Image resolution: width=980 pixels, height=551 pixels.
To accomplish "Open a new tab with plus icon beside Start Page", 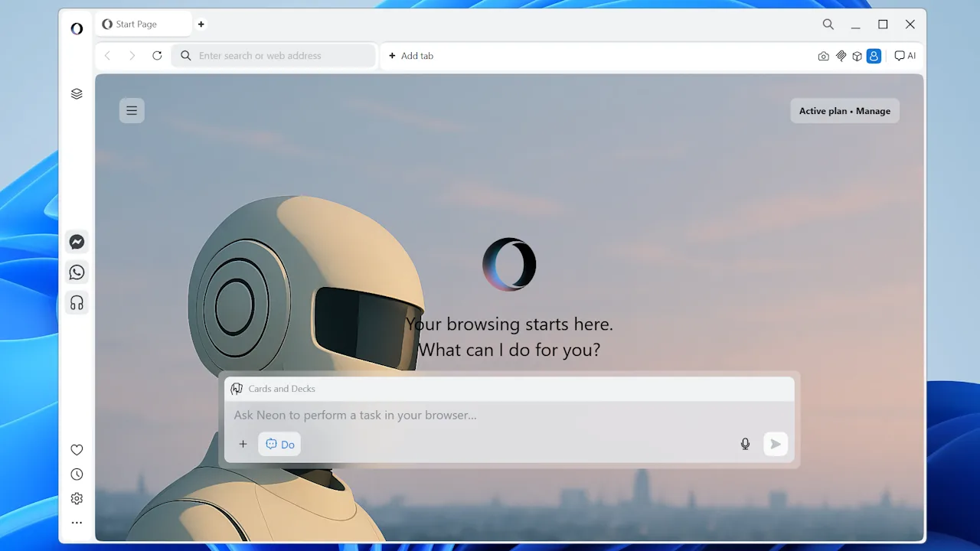I will (201, 24).
